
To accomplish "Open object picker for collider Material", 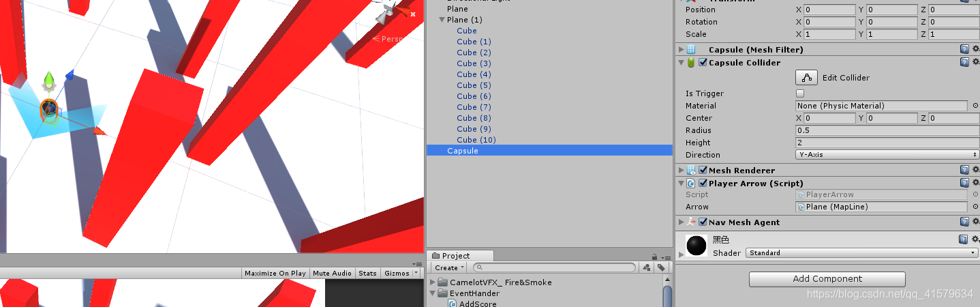I will [975, 106].
